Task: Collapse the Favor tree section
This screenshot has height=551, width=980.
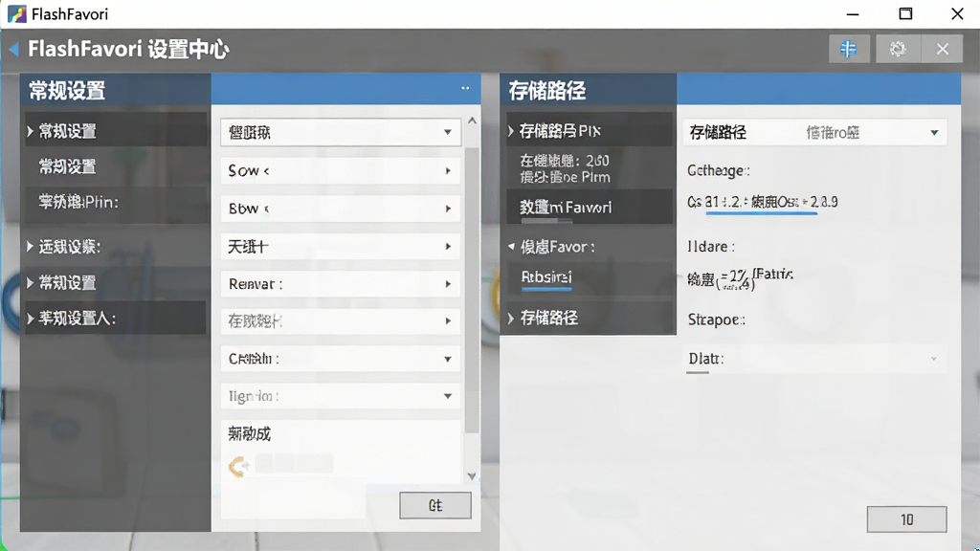Action: coord(511,247)
